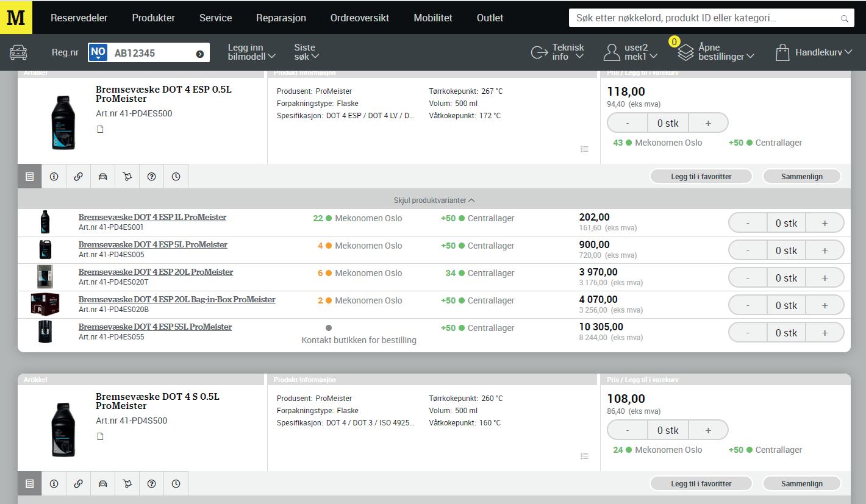Add DOT 4 ESP 0.5L to favorites

pyautogui.click(x=701, y=177)
